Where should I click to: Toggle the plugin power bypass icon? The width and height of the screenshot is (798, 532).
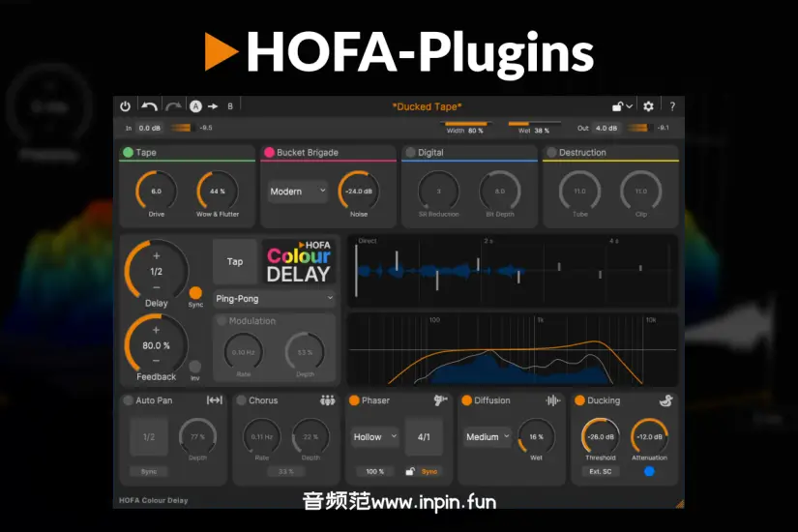125,106
